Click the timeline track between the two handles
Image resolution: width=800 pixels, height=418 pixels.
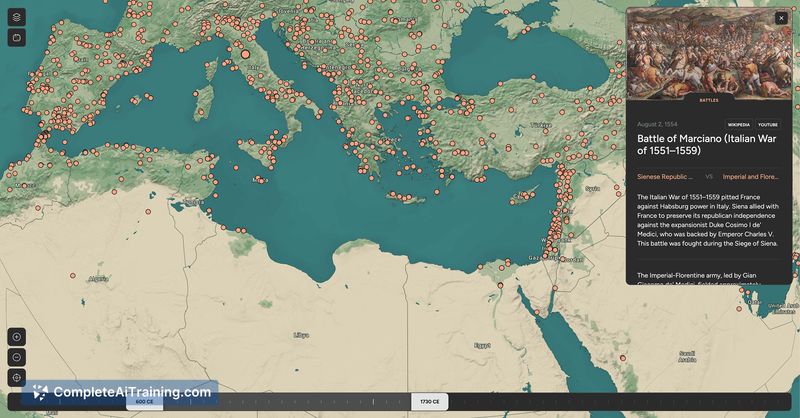click(x=290, y=401)
